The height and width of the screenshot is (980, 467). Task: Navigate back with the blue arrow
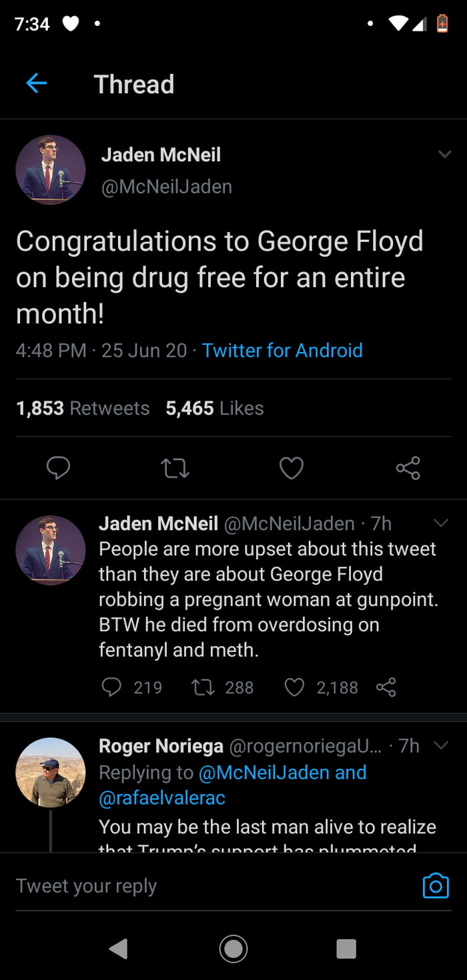coord(37,83)
